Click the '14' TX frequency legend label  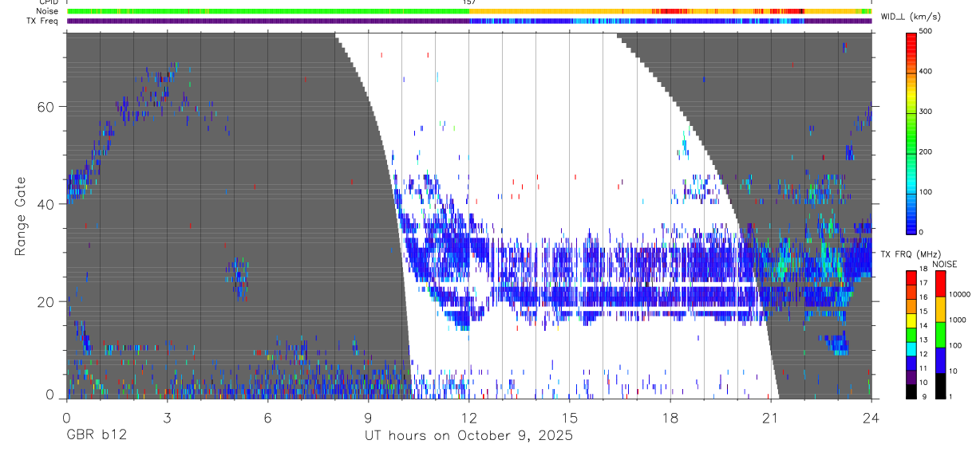tap(923, 326)
